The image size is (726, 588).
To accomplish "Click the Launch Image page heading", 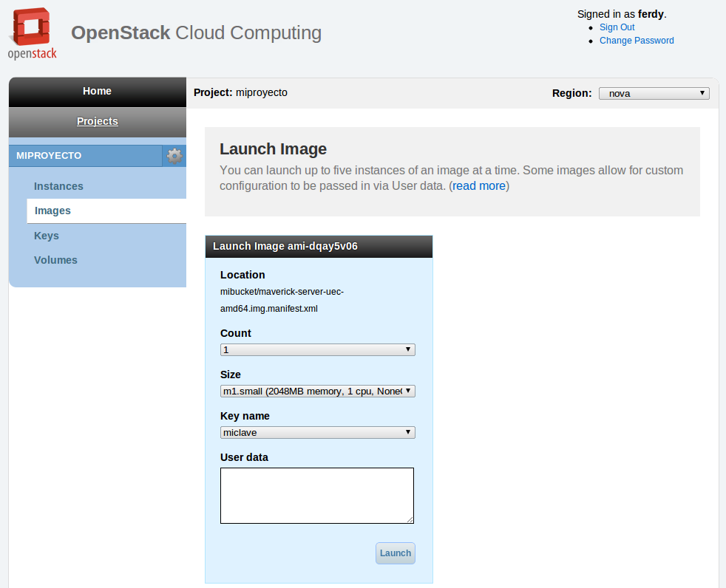I will (x=274, y=149).
